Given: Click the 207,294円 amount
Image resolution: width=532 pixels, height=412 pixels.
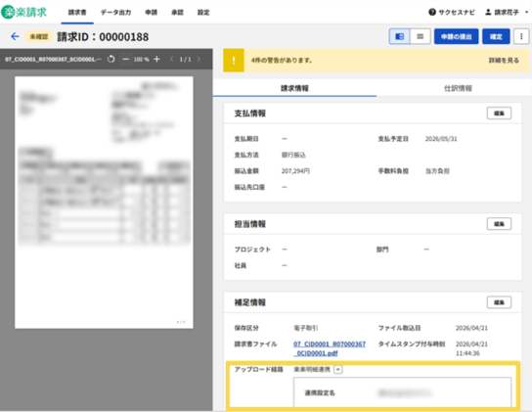Looking at the screenshot, I should tap(295, 171).
